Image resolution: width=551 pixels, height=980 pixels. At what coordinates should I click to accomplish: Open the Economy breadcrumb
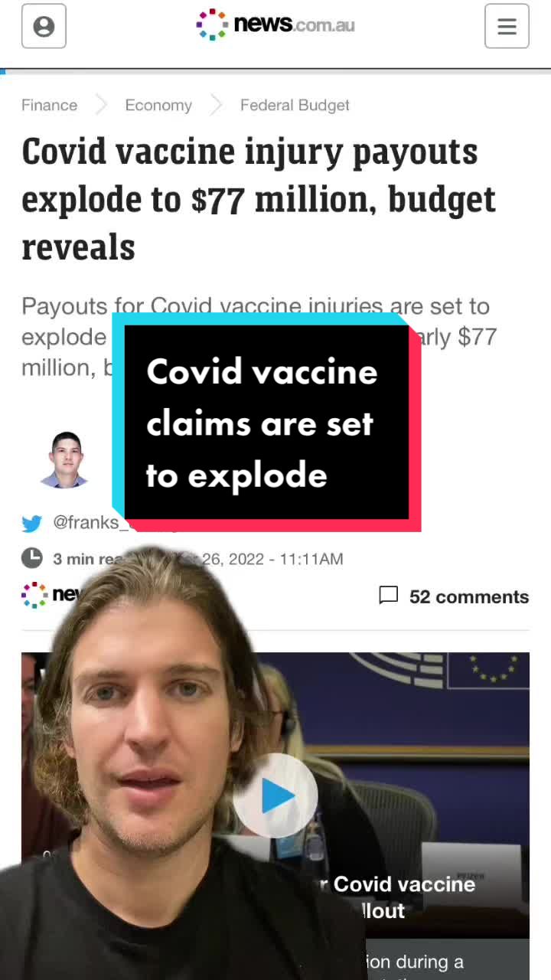coord(158,106)
